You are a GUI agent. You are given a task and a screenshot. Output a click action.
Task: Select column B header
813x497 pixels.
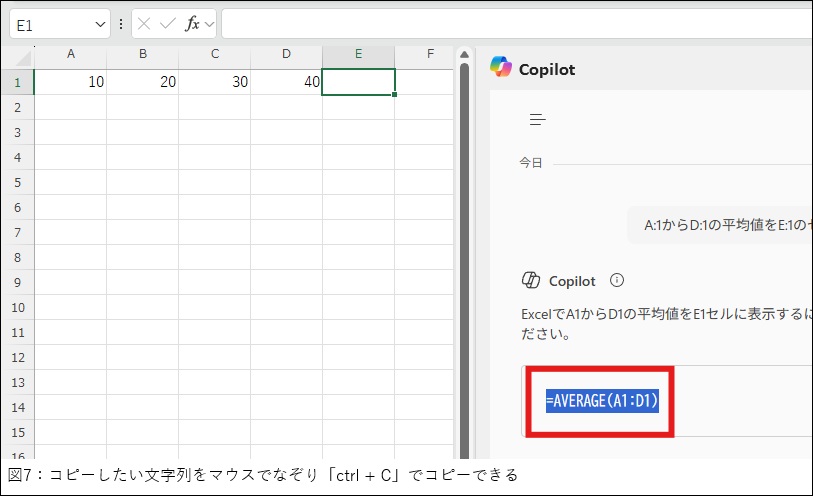[142, 54]
